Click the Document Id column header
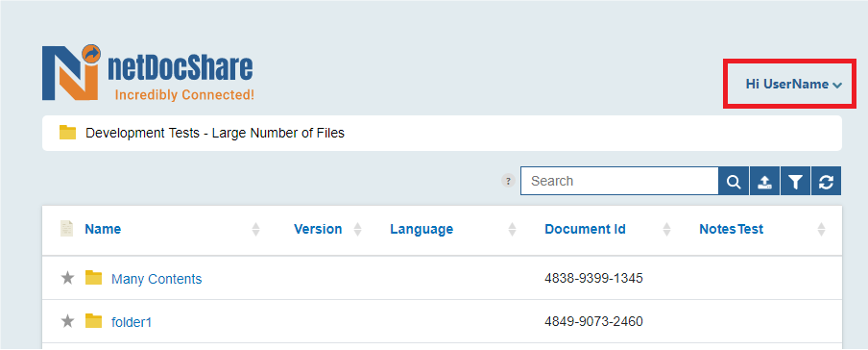868x350 pixels. tap(585, 229)
